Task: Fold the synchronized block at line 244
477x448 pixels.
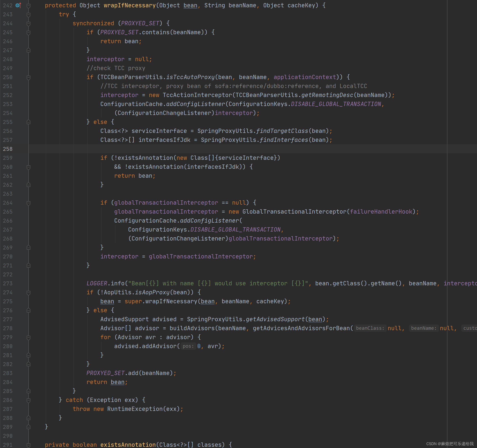Action: pyautogui.click(x=29, y=23)
